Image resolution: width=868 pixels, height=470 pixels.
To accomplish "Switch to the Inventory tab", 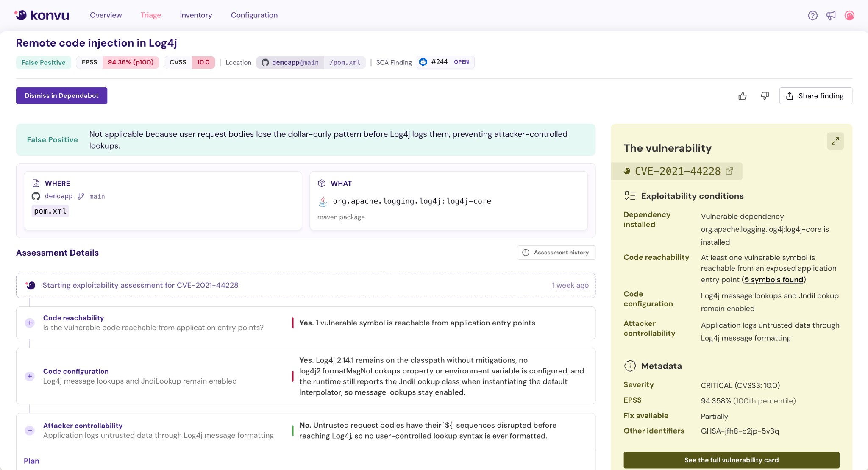I will coord(196,15).
